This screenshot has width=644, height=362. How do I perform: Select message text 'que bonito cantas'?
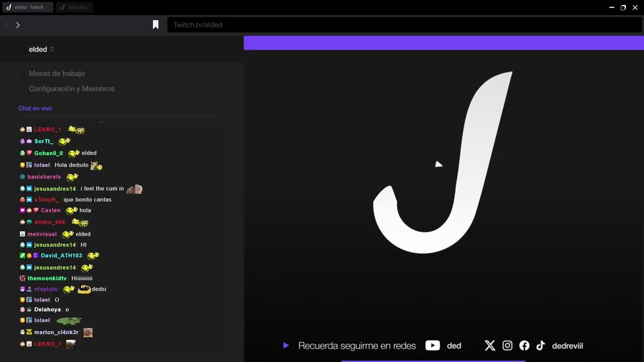click(x=88, y=200)
